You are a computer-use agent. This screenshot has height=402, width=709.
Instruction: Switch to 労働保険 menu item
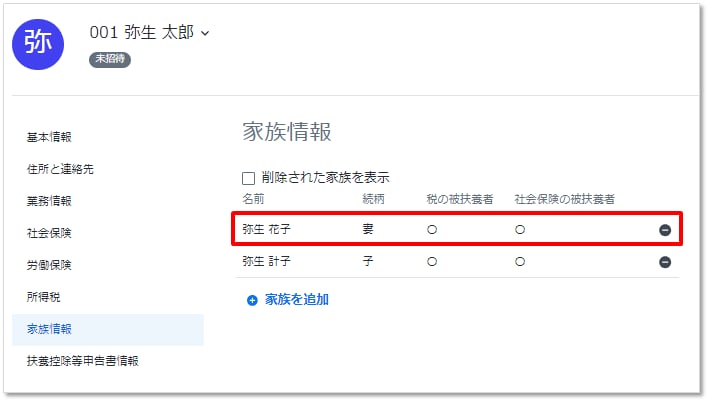[x=49, y=265]
